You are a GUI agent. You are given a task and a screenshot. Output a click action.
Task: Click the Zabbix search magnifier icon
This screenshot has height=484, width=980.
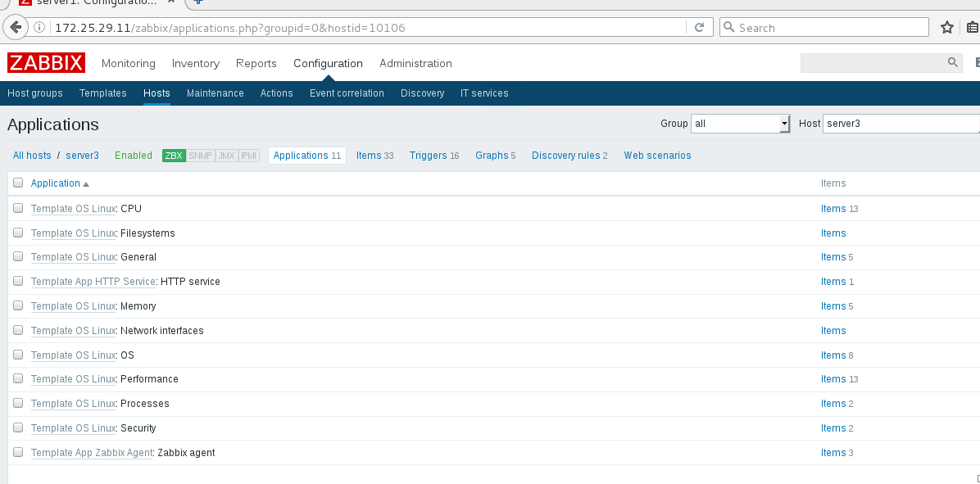click(952, 62)
